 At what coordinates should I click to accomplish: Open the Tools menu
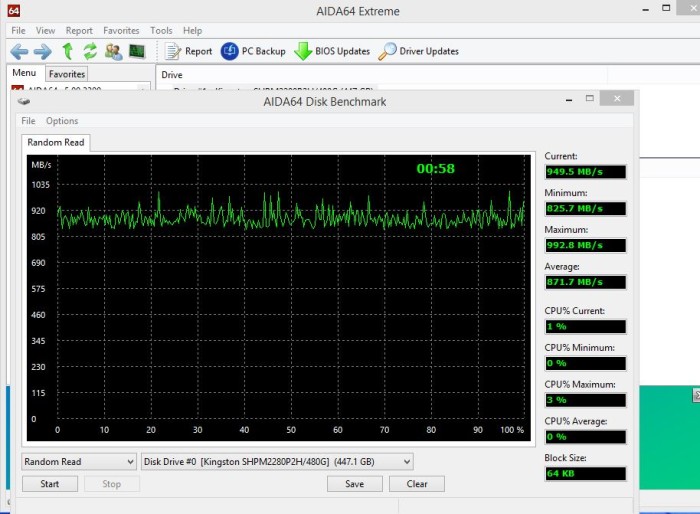click(161, 30)
